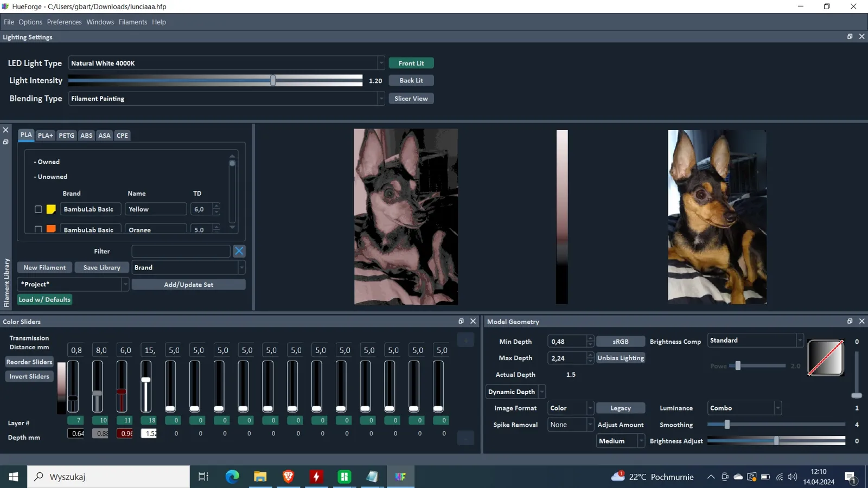Float the Lighting Settings panel

[850, 36]
